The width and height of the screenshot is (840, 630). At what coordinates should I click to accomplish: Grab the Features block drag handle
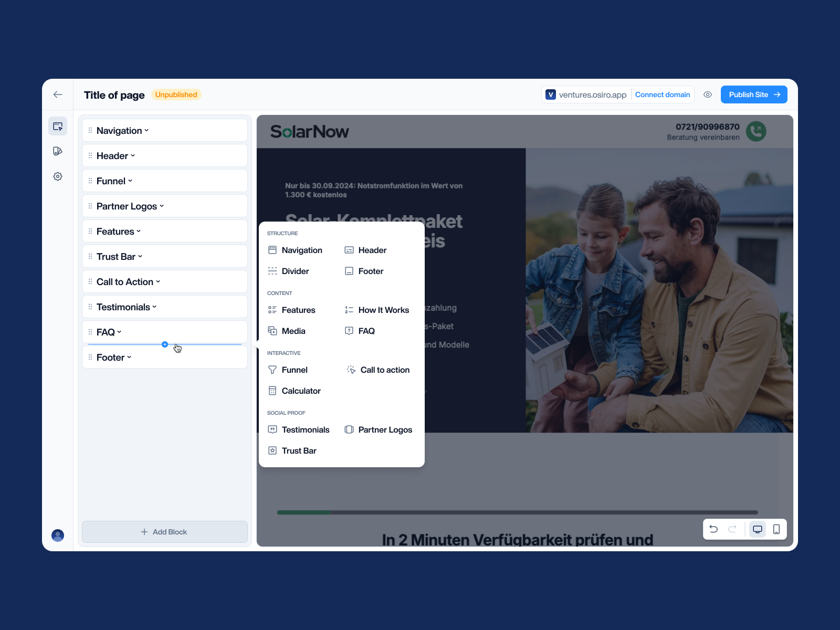90,231
